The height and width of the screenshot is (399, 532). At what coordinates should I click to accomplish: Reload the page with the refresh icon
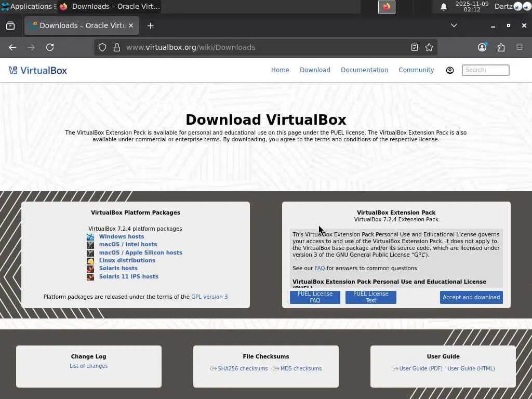[50, 47]
